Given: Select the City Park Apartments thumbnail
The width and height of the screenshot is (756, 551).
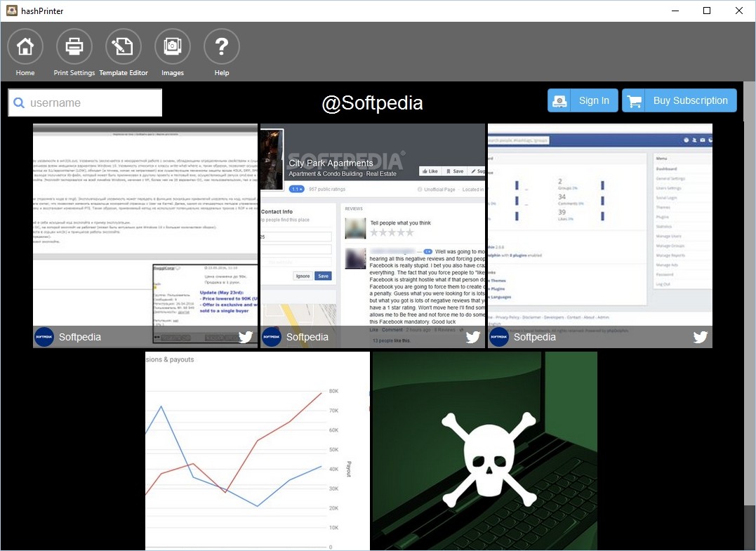Looking at the screenshot, I should coord(373,236).
